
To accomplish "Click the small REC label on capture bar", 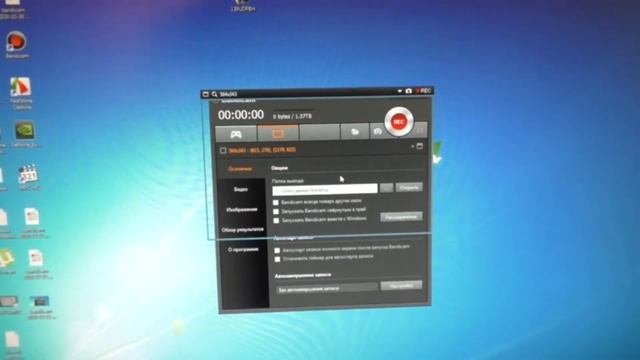I will click(x=424, y=91).
